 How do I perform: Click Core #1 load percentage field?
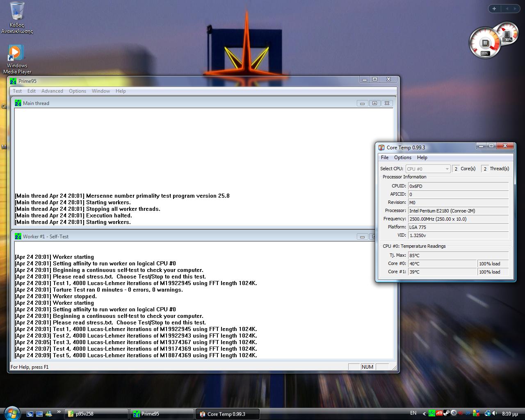(x=493, y=272)
